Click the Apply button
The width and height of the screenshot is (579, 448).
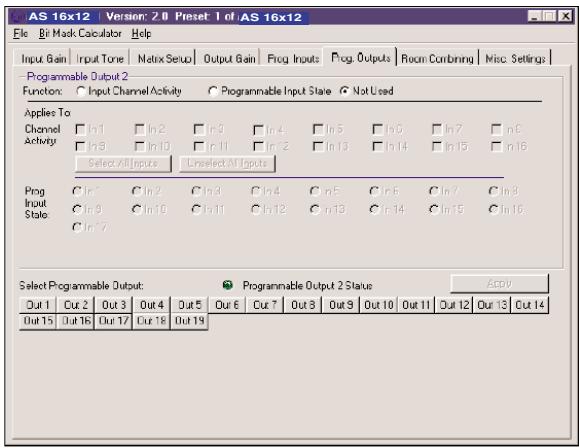click(499, 283)
